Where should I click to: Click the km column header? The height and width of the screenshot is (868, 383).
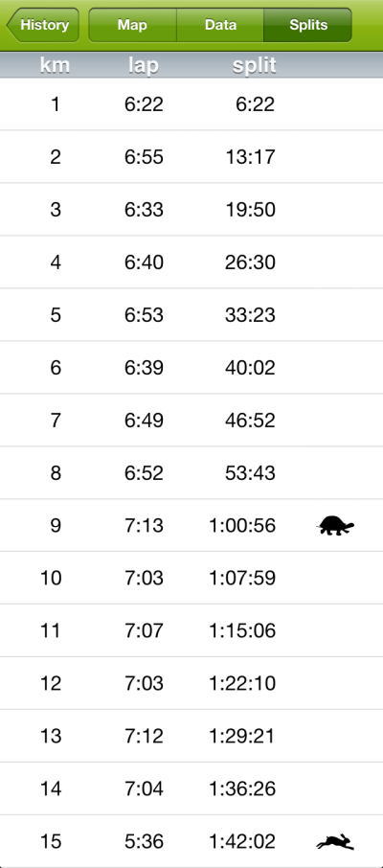[55, 65]
